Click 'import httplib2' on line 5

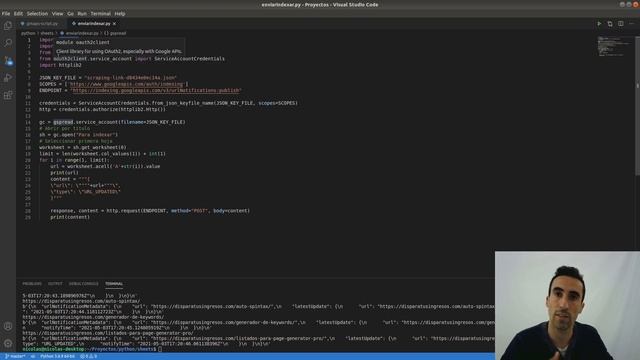point(60,65)
